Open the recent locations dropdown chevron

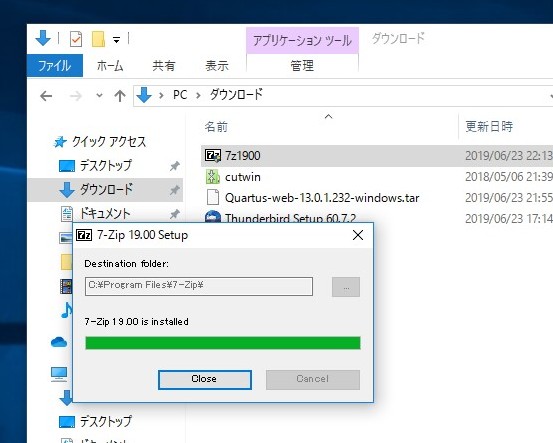point(99,95)
